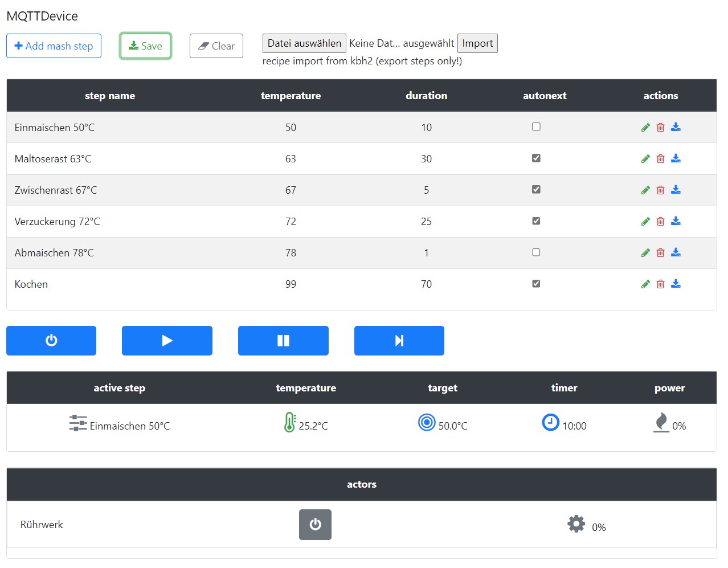Edit the Einmaischen 50°C step with pencil icon
This screenshot has width=728, height=568.
[x=645, y=128]
